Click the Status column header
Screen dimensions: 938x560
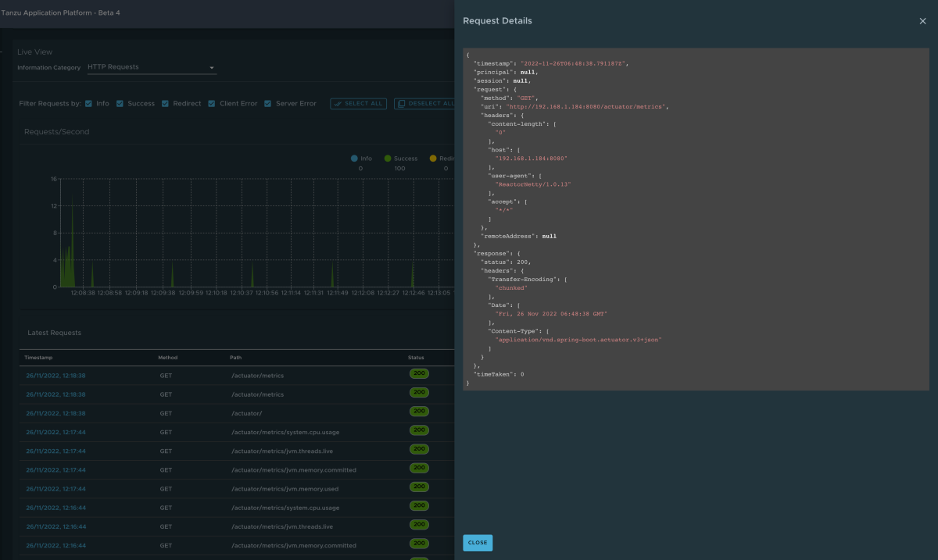pyautogui.click(x=414, y=357)
